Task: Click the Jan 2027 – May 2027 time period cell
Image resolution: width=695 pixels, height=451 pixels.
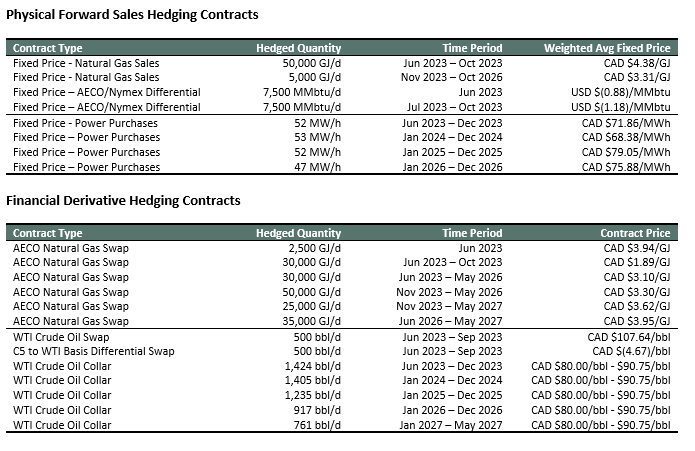Action: click(x=451, y=425)
